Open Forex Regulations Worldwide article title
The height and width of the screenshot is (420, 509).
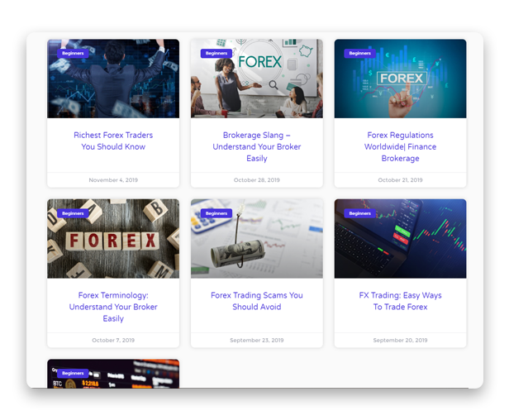400,146
